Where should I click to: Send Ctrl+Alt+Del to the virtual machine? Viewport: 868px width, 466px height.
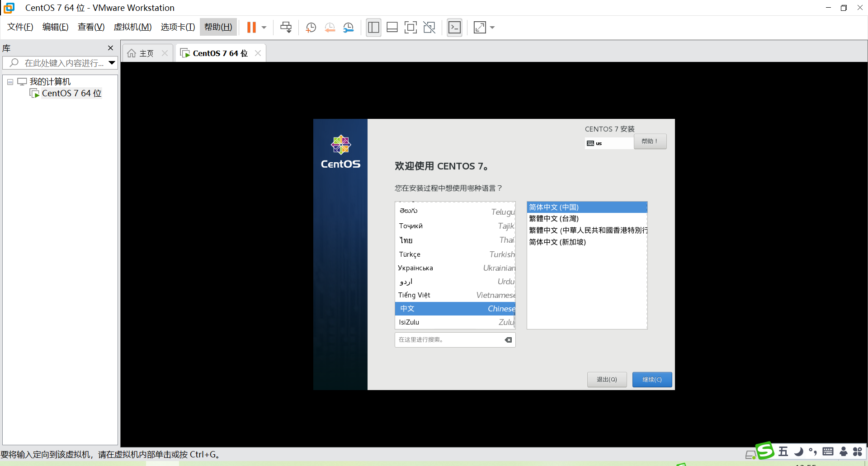point(286,28)
